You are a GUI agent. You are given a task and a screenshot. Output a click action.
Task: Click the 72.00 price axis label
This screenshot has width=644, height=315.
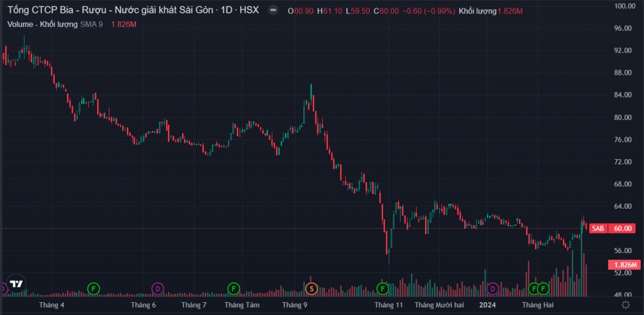622,162
